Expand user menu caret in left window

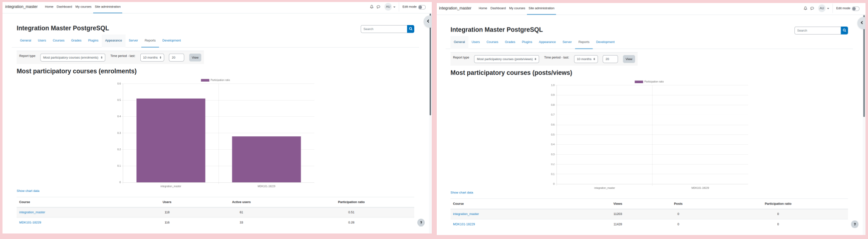click(x=395, y=7)
